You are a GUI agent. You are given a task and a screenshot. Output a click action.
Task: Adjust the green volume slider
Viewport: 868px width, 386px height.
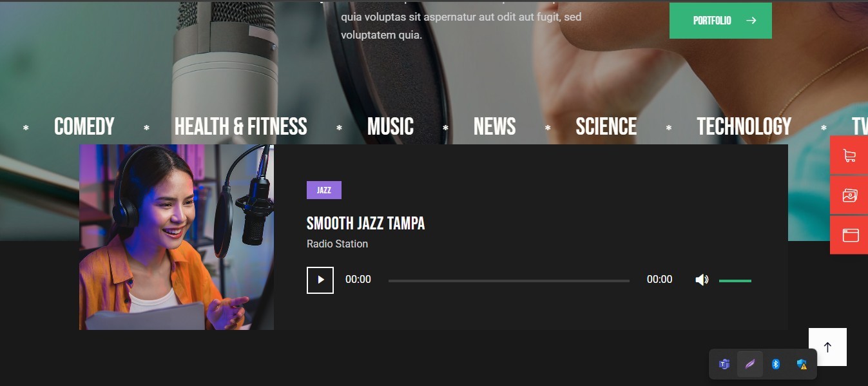pyautogui.click(x=735, y=281)
